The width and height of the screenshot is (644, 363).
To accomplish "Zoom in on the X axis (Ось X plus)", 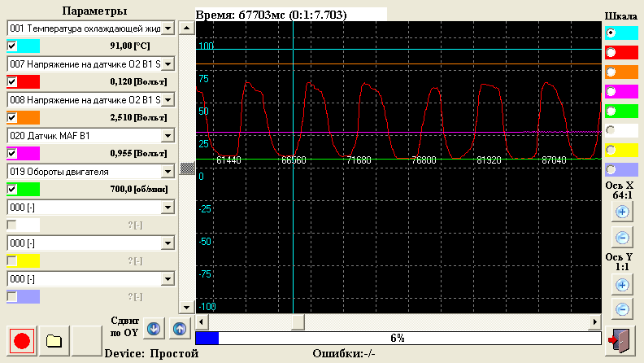I will (622, 212).
